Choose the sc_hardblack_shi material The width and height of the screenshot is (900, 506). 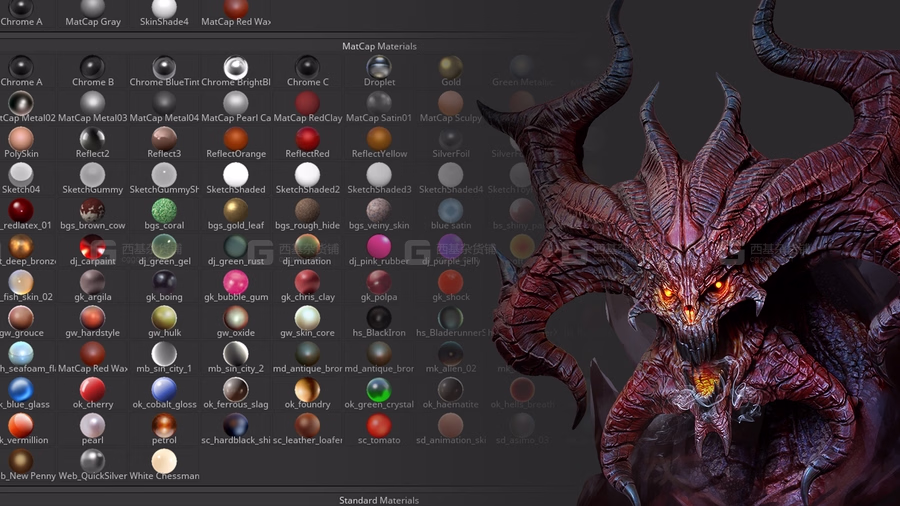coord(236,429)
